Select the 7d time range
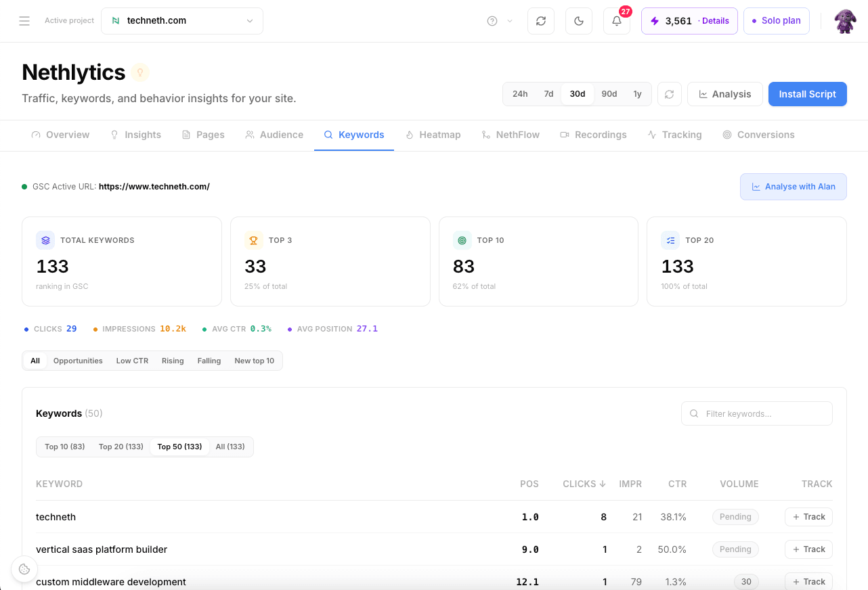This screenshot has width=868, height=590. pyautogui.click(x=548, y=94)
